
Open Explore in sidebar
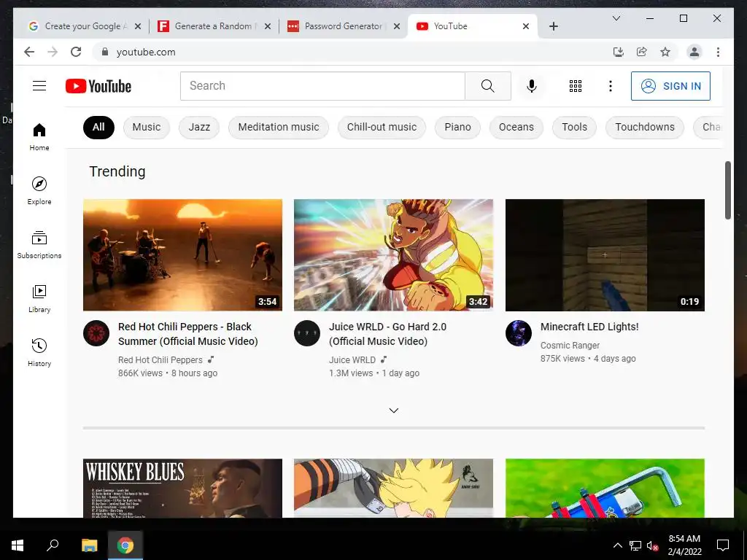point(39,191)
